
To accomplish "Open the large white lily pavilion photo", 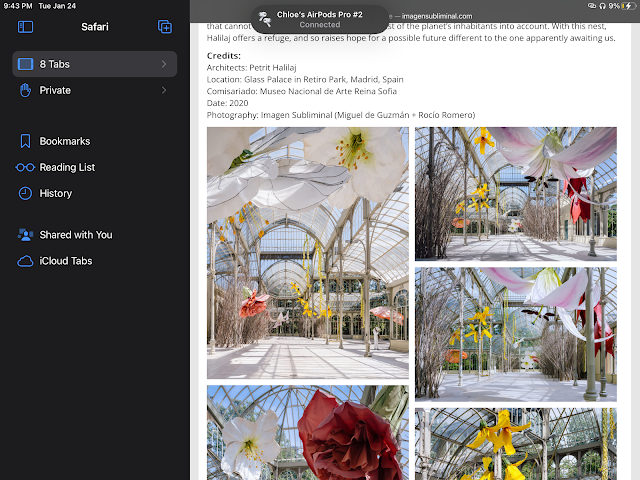I will pos(308,253).
